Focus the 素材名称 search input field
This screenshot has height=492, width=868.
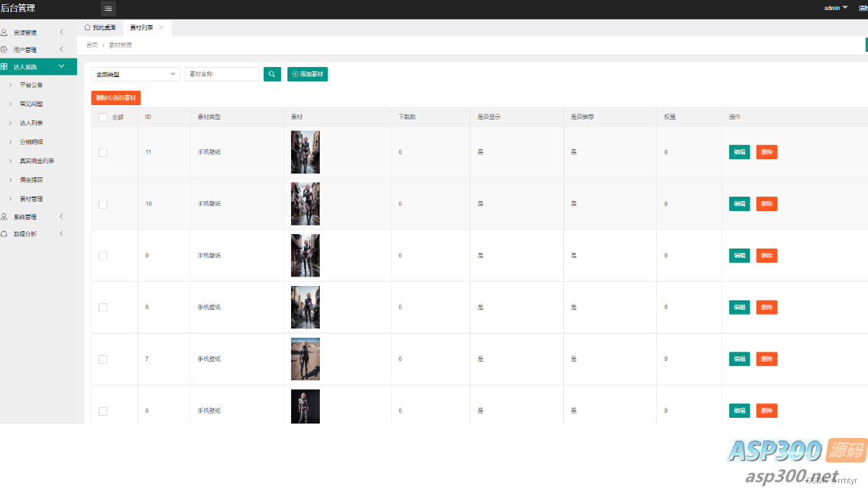(222, 74)
